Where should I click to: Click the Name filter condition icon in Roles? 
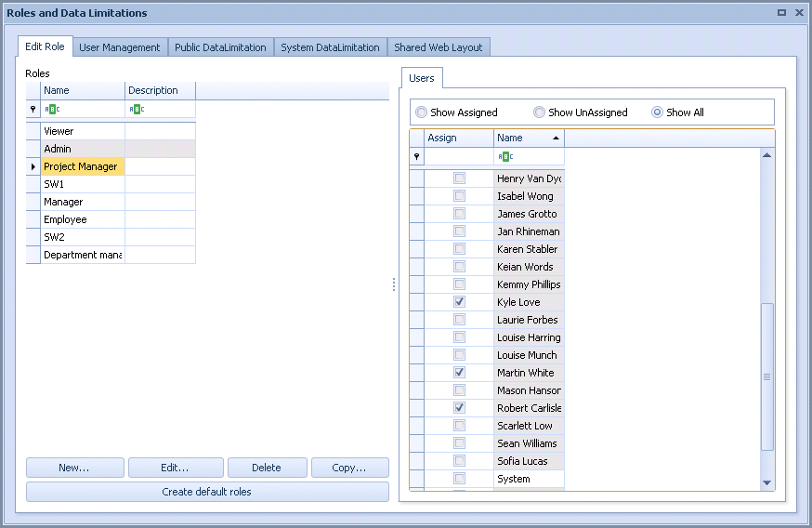pyautogui.click(x=50, y=109)
